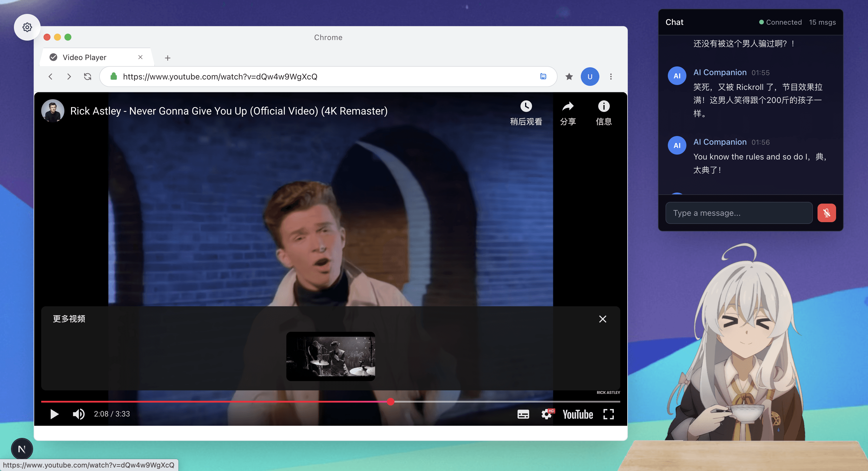Toggle the red microphone mute button

point(826,213)
